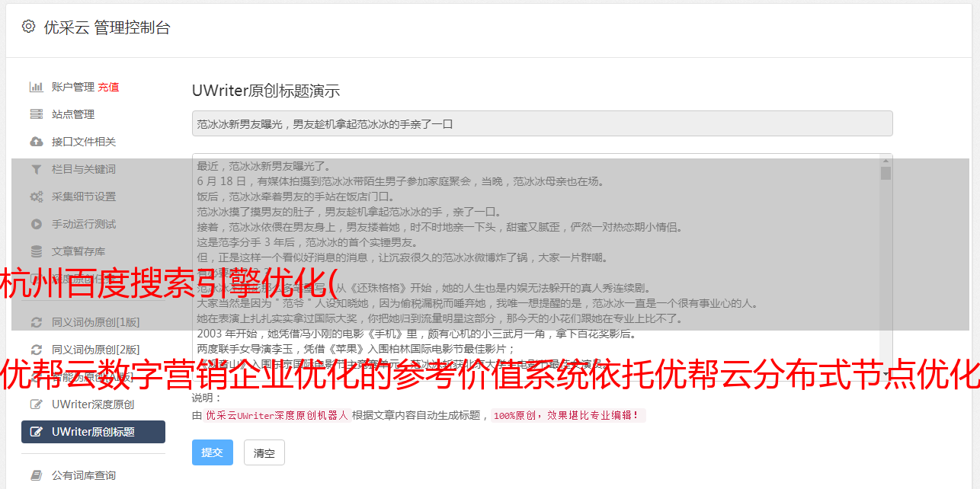980x489 pixels.
Task: Open the gears icon for 采集细节设置
Action: (36, 197)
